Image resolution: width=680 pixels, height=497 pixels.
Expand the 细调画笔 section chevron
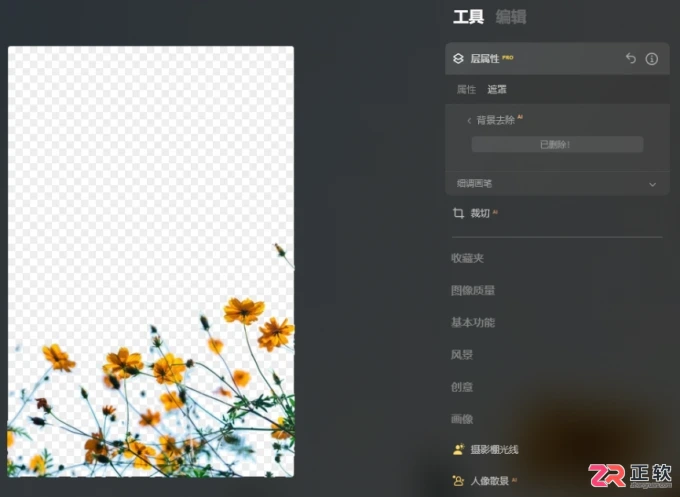tap(652, 184)
